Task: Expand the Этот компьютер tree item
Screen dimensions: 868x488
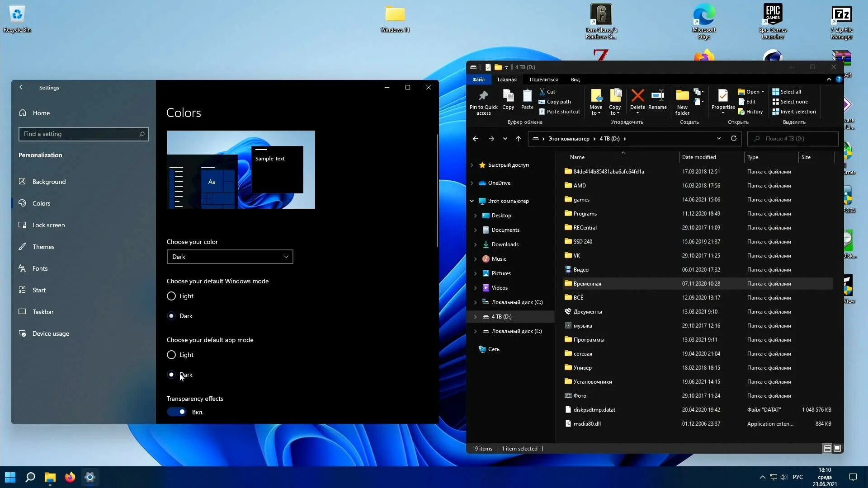Action: [472, 200]
